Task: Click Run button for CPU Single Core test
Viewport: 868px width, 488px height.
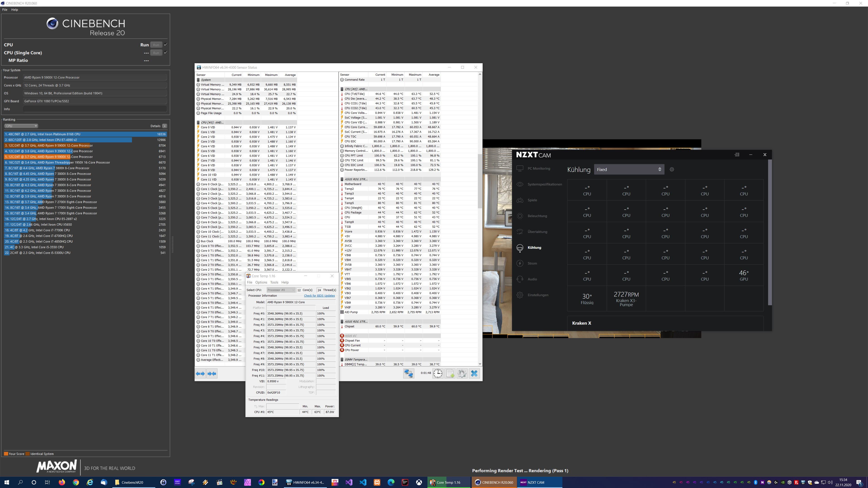Action: click(x=156, y=53)
